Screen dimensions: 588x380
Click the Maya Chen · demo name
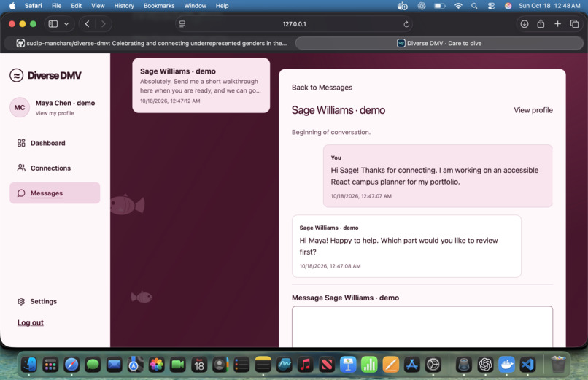pyautogui.click(x=65, y=103)
